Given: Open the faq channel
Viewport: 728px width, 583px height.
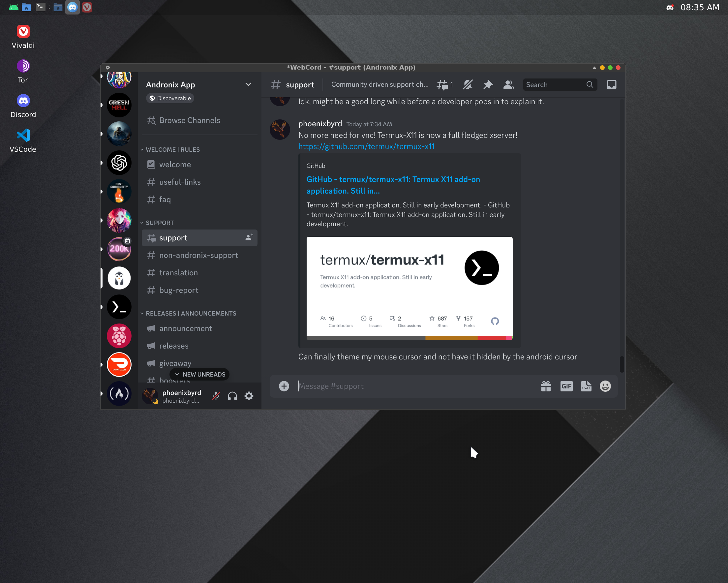Looking at the screenshot, I should click(x=199, y=199).
